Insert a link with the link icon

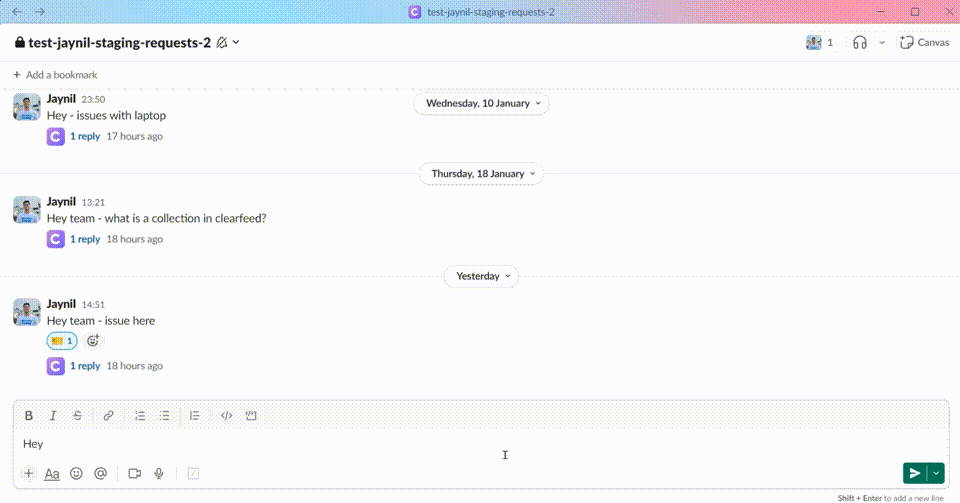[109, 415]
